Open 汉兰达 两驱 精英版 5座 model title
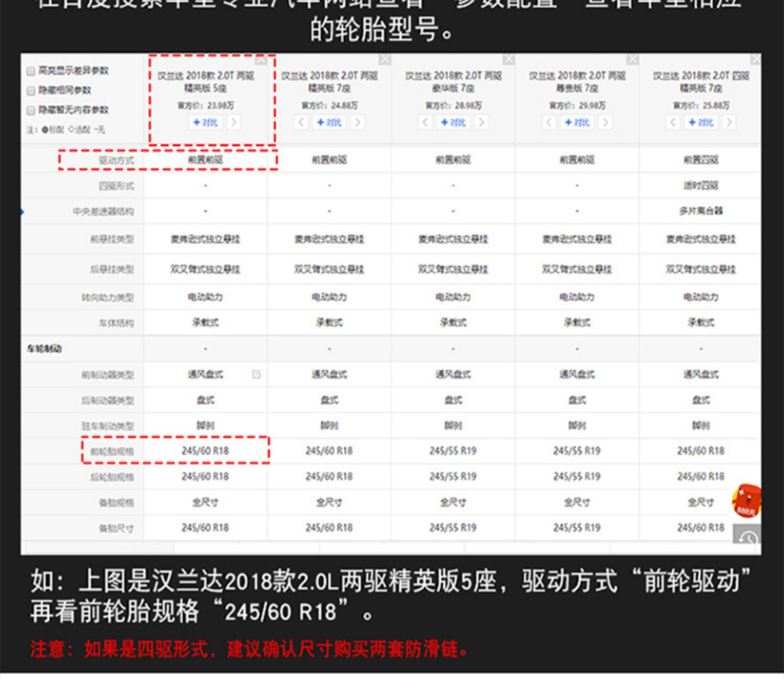 pos(205,82)
